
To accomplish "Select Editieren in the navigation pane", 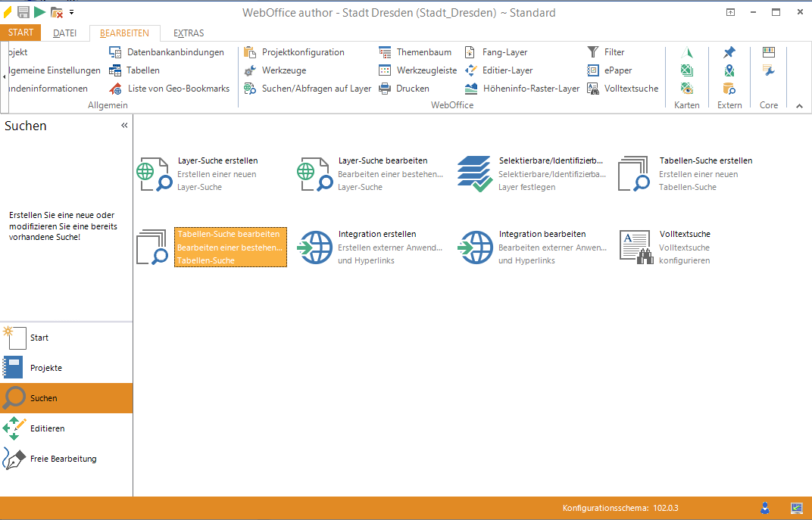I will point(47,428).
